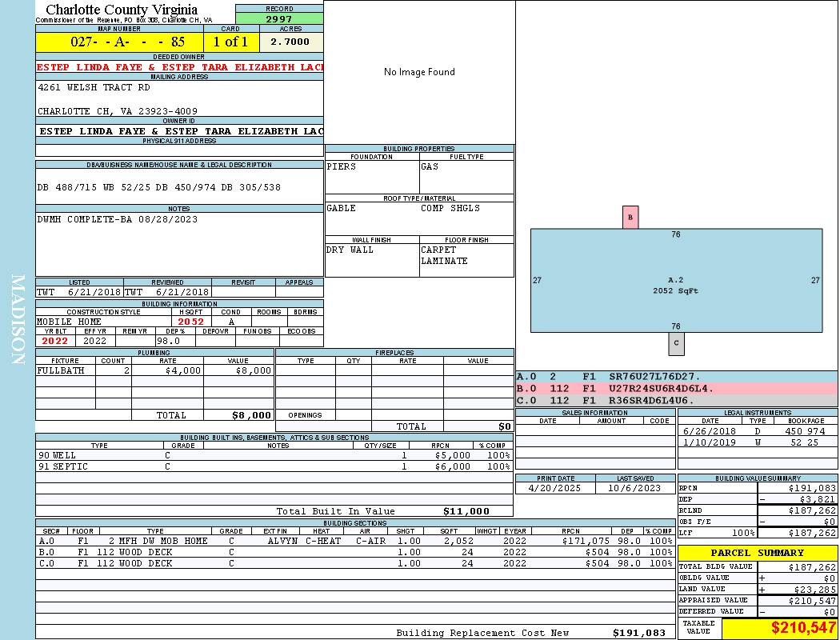
Task: Click the yellow Parcel Summary header
Action: pos(757,553)
